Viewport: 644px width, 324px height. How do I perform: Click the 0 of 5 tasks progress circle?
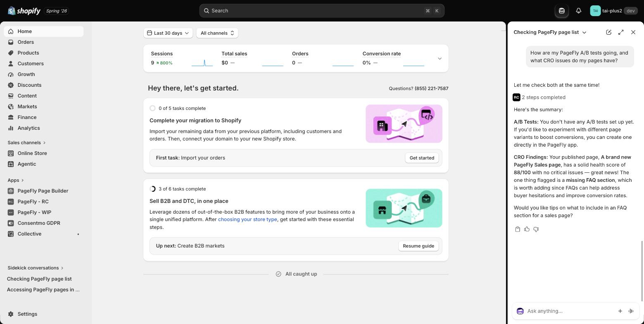coord(152,108)
